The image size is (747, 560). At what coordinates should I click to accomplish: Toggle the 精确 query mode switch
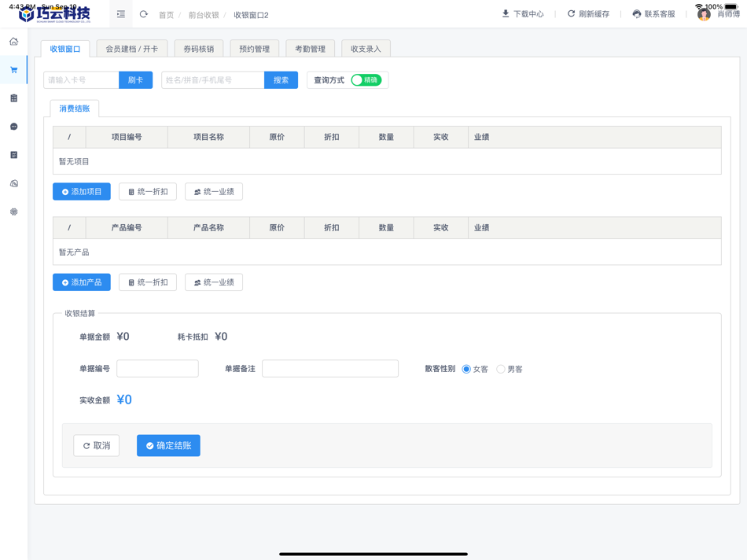click(367, 79)
